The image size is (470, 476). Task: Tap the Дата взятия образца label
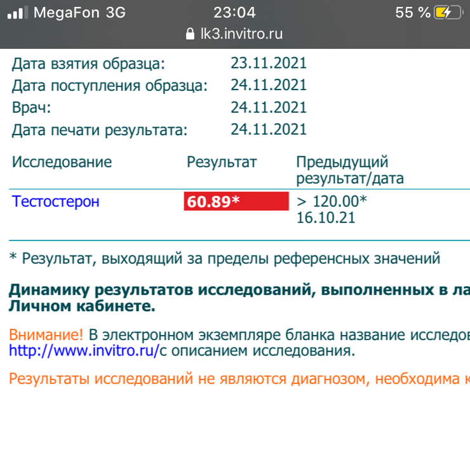tap(88, 63)
